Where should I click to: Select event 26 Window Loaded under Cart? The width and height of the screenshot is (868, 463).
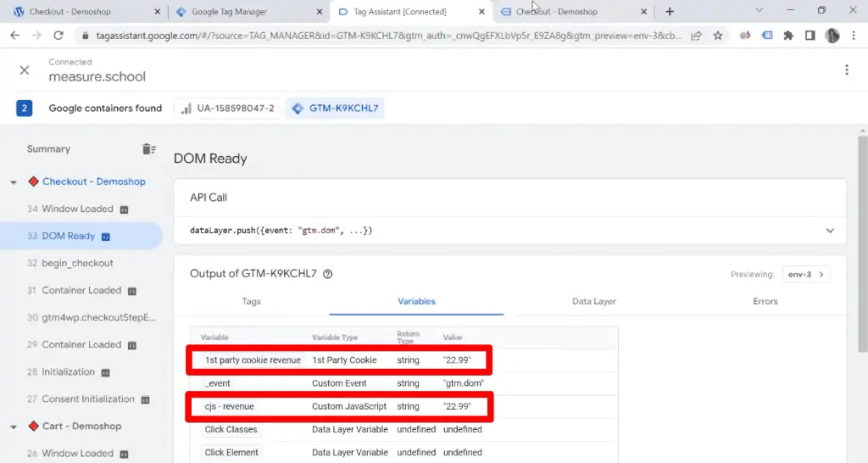click(x=77, y=453)
